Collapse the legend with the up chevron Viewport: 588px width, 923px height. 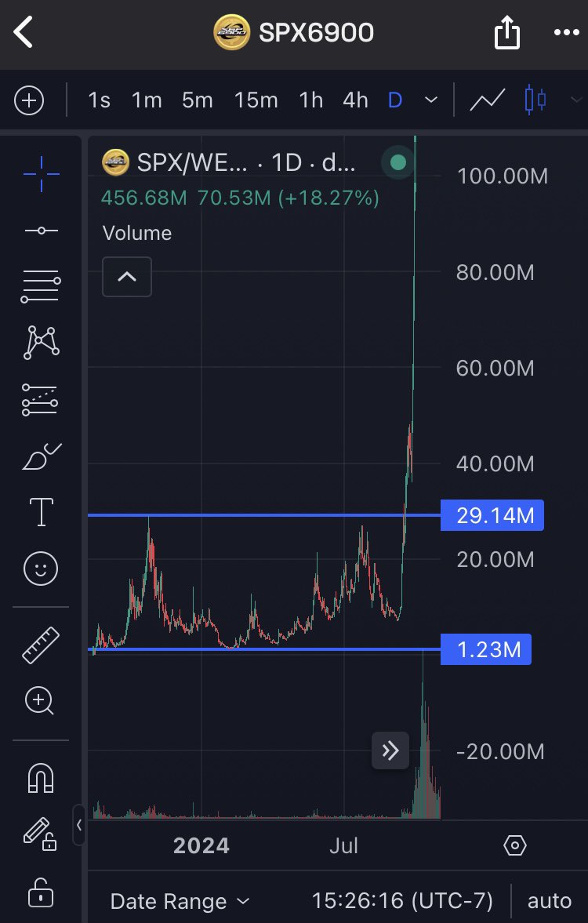pos(127,277)
